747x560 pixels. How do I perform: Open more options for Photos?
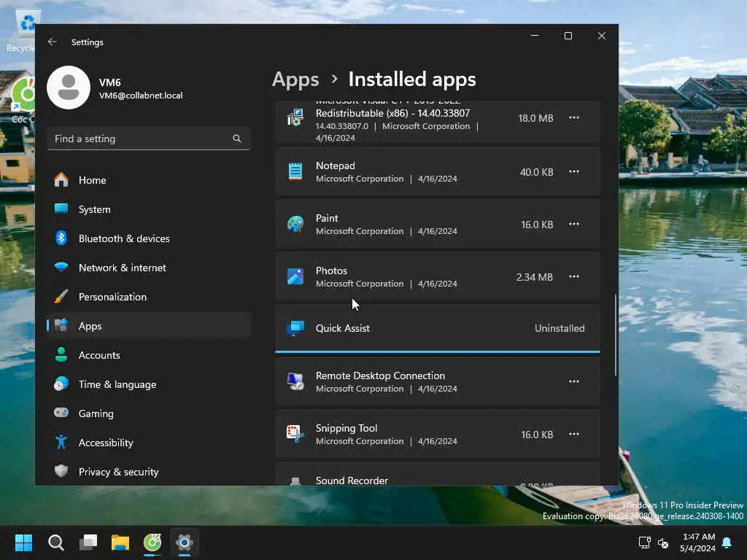574,276
